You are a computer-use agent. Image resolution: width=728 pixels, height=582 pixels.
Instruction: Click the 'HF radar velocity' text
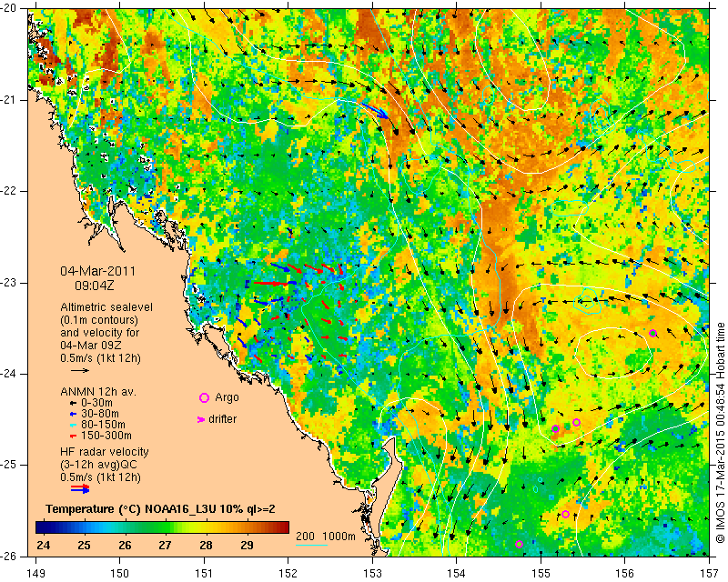(105, 452)
